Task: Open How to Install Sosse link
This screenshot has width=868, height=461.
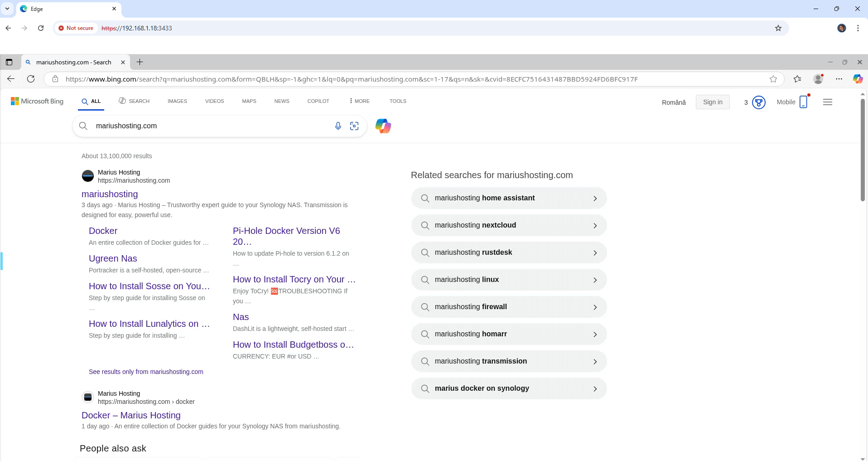Action: point(149,286)
